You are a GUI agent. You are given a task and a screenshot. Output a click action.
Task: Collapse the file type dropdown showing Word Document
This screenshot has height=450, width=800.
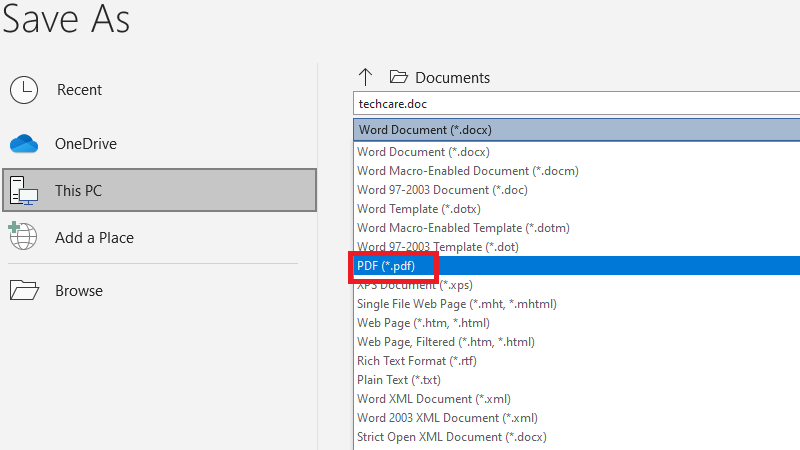point(575,129)
